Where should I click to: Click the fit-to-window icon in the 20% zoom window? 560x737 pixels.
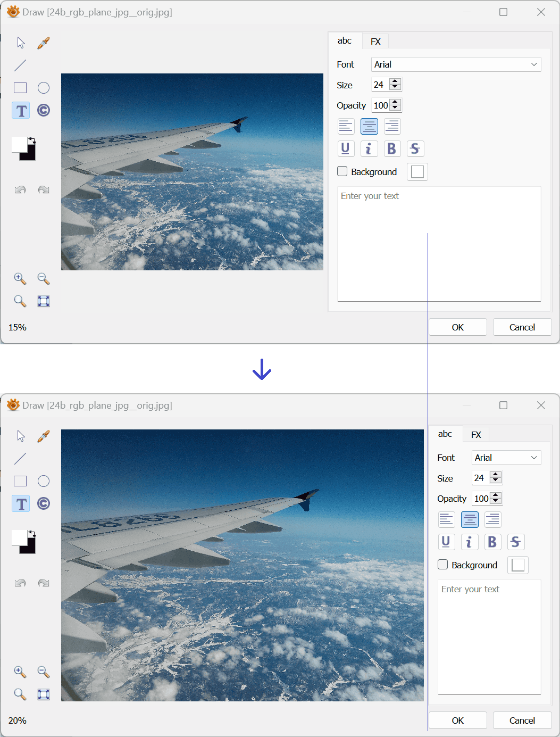(x=44, y=694)
